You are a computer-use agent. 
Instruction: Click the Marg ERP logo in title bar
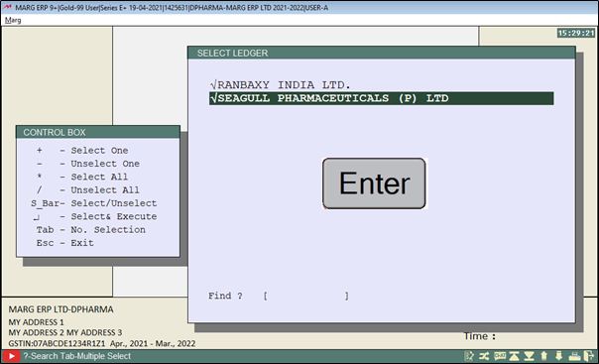(7, 7)
